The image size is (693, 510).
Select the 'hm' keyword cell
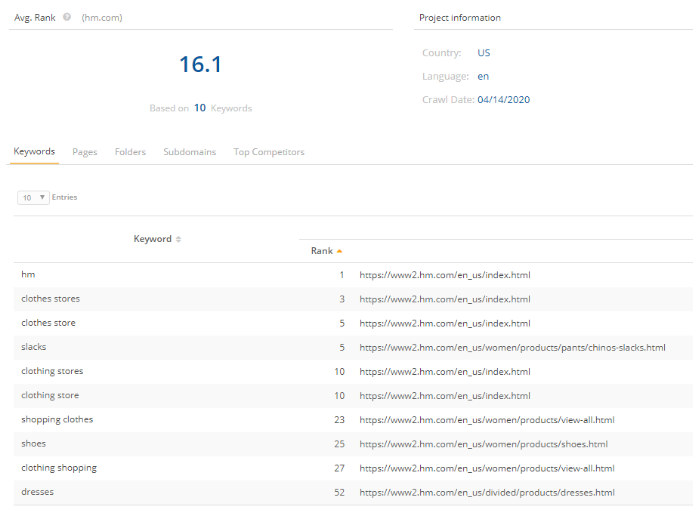(28, 274)
